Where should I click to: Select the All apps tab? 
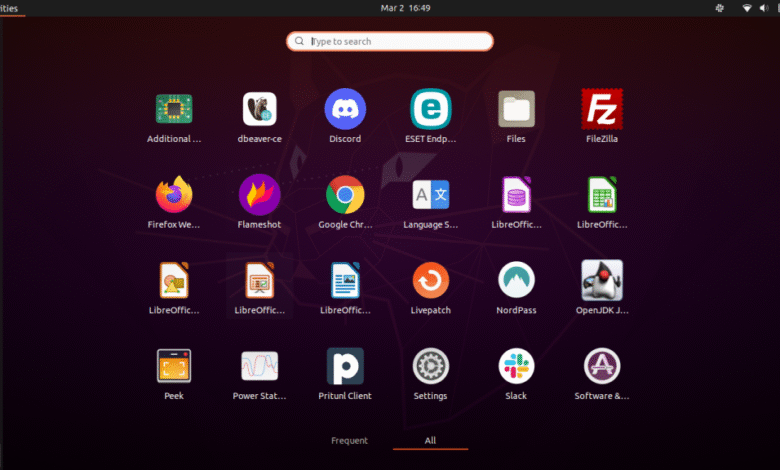pyautogui.click(x=430, y=441)
